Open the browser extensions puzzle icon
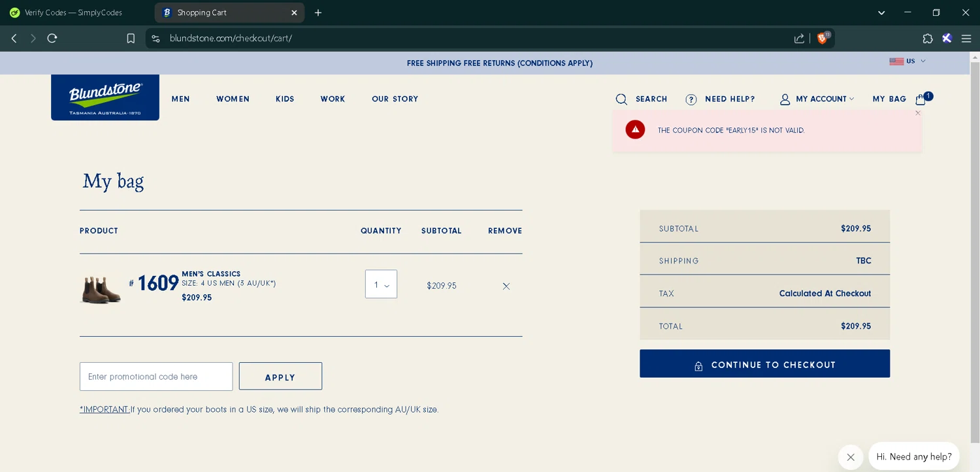 928,39
